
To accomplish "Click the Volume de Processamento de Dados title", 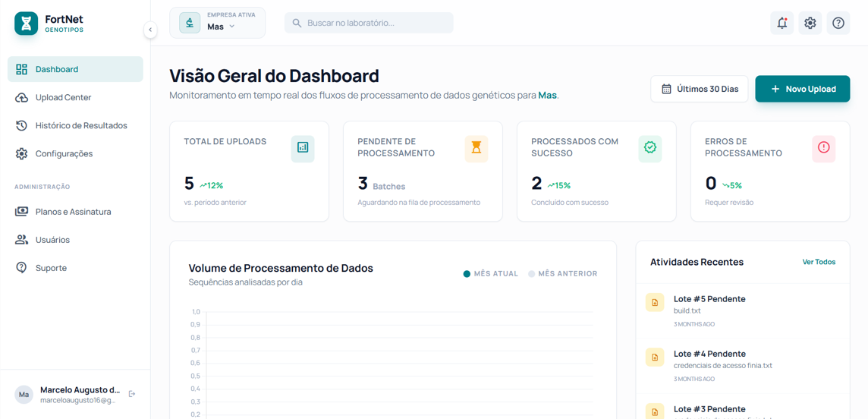I will 281,268.
